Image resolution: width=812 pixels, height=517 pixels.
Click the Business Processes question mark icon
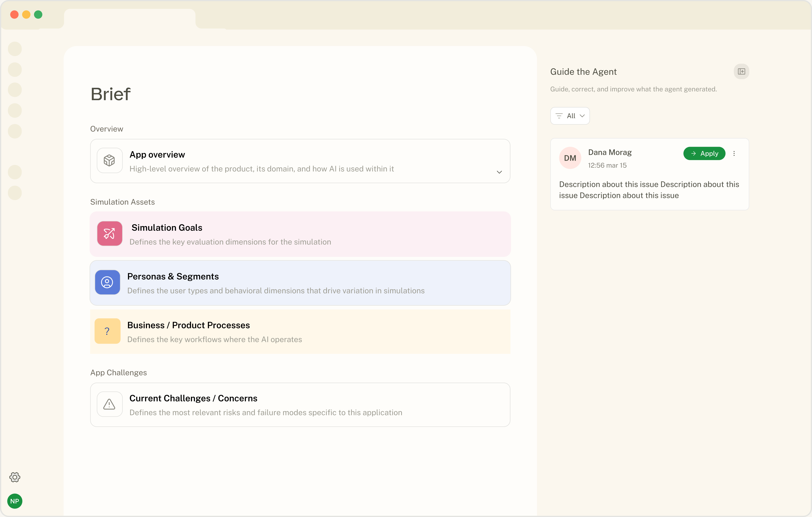(x=108, y=331)
